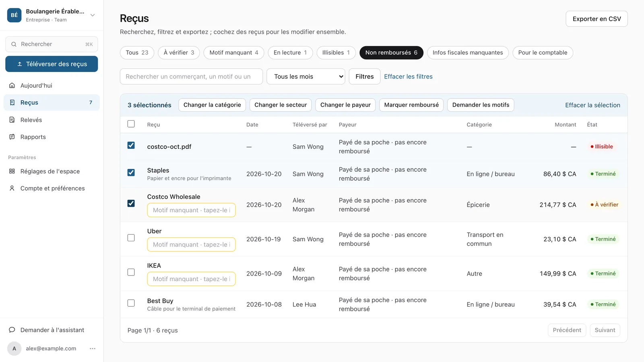
Task: Uncheck the costco-oct.pdf row checkbox
Action: coord(131,145)
